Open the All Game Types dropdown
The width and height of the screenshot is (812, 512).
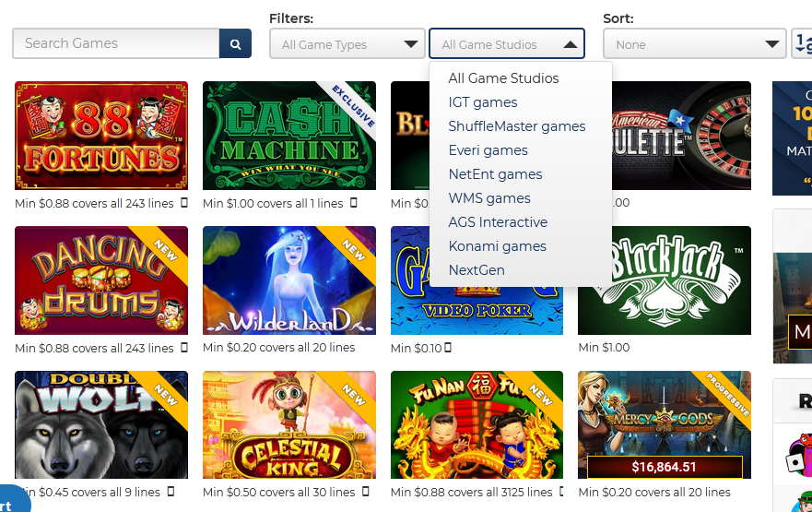pyautogui.click(x=347, y=44)
